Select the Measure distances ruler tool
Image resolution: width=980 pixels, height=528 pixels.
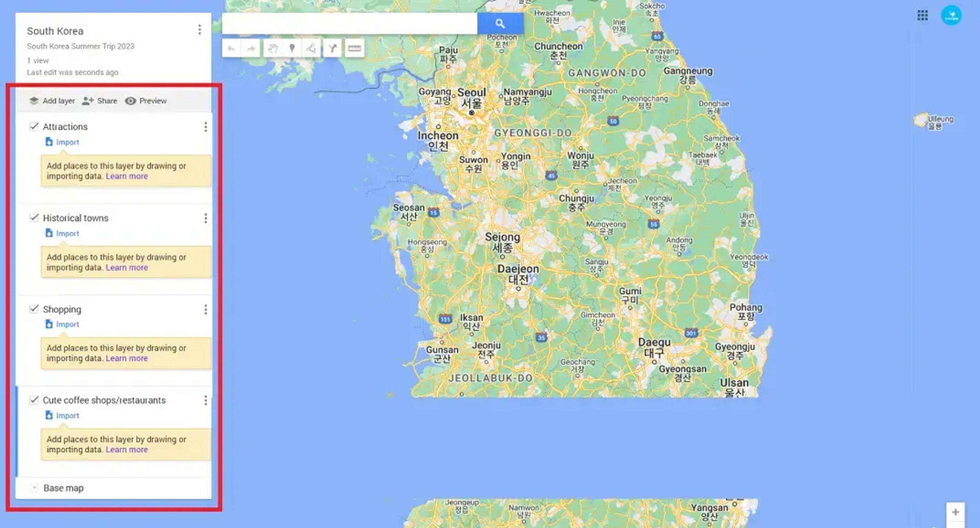[x=354, y=48]
